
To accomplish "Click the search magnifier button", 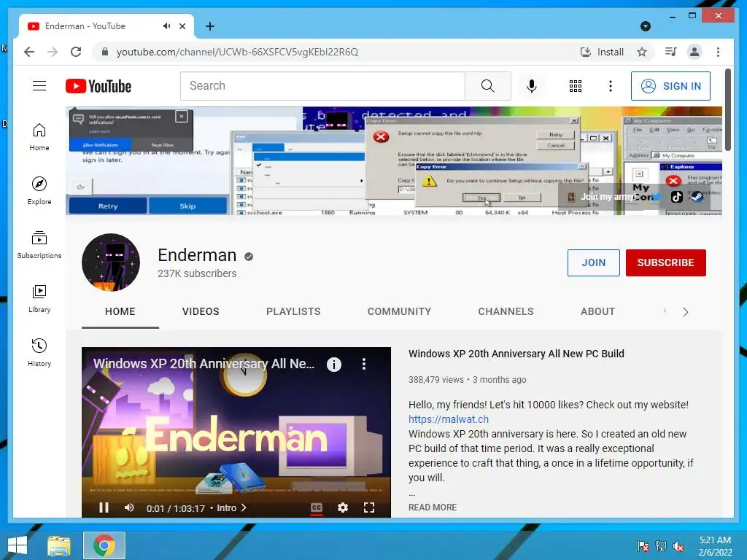I will [x=487, y=86].
